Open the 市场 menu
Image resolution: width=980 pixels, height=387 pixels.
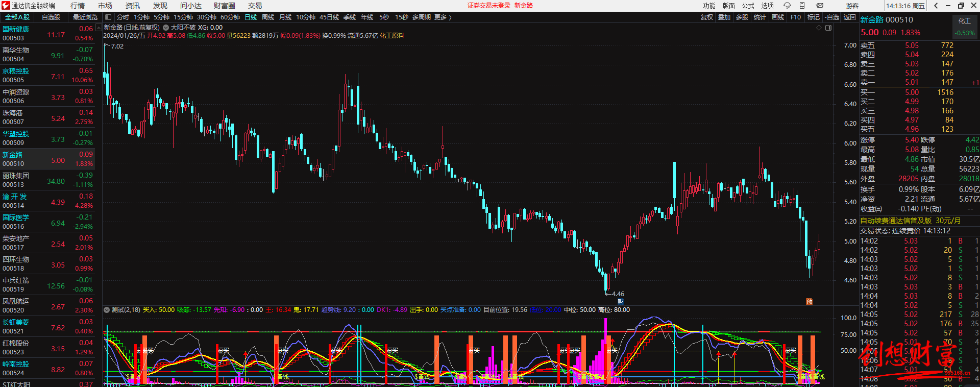105,6
